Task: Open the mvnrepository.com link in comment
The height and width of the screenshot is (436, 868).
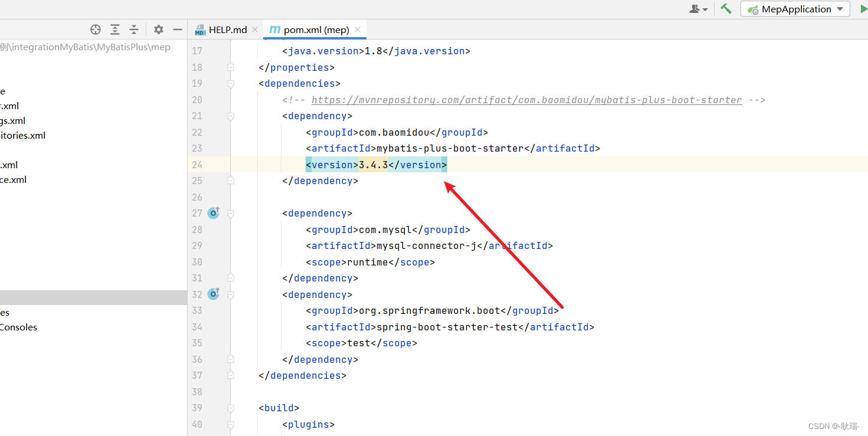Action: (526, 100)
